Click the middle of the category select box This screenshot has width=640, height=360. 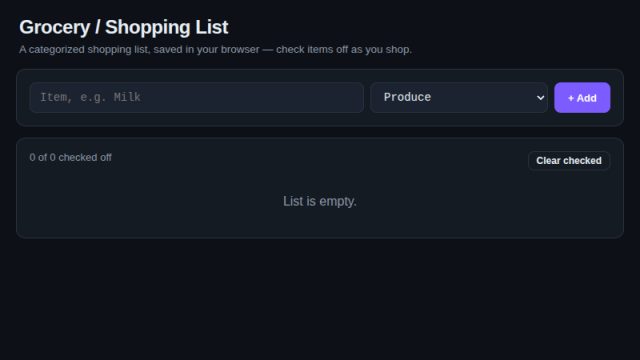pos(459,98)
